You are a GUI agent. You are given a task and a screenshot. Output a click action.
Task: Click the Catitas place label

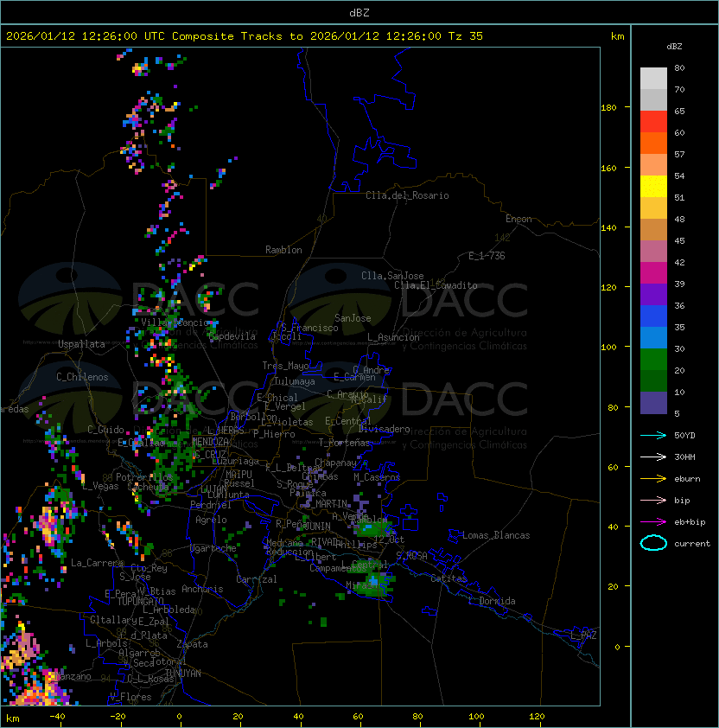(x=449, y=578)
